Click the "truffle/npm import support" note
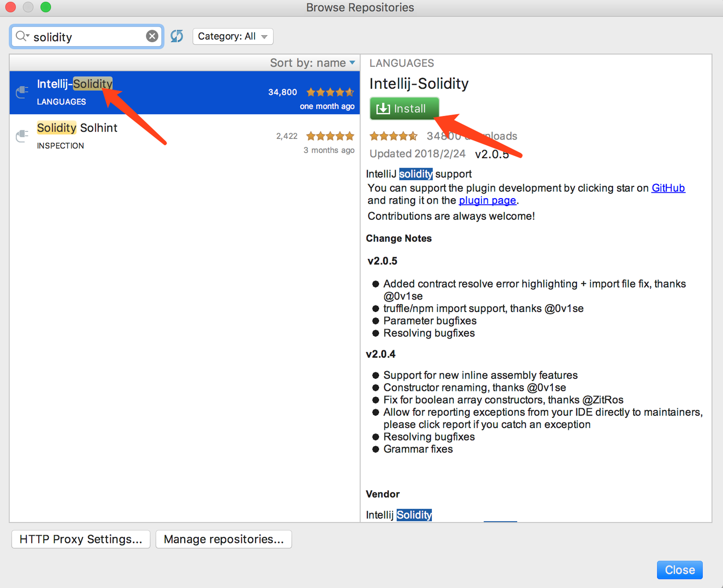The image size is (723, 588). tap(484, 309)
